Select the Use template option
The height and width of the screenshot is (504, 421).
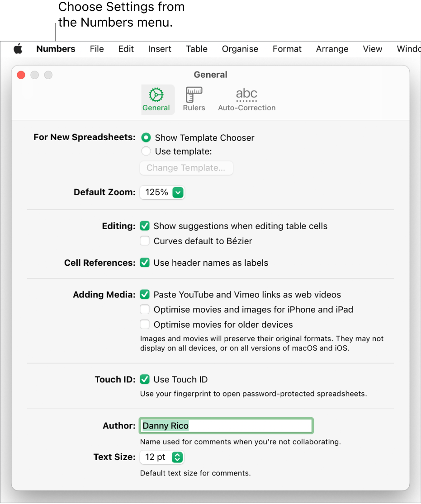coord(146,151)
